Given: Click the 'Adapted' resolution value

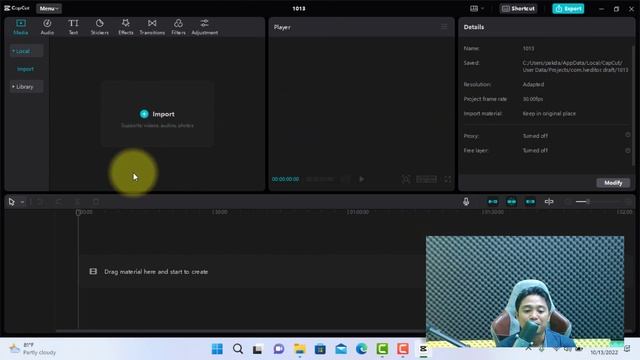Looking at the screenshot, I should 533,84.
